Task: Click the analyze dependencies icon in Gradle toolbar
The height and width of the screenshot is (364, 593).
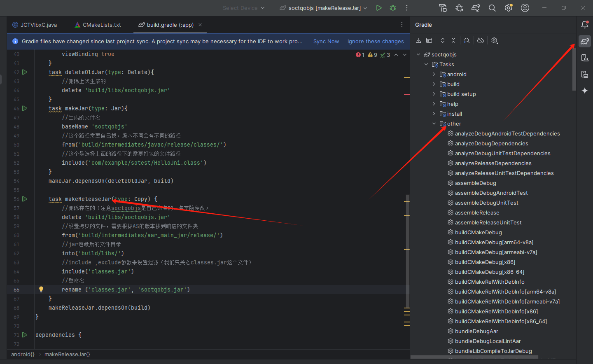Action: 467,40
